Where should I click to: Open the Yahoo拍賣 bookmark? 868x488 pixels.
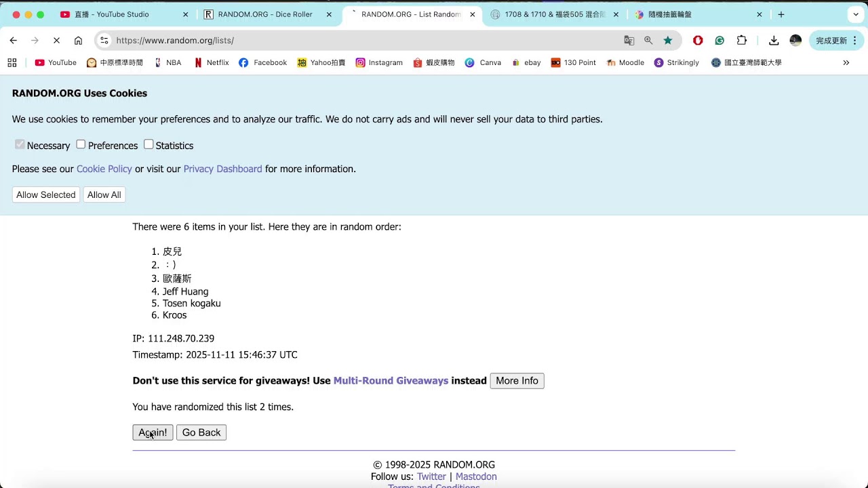[x=321, y=62]
